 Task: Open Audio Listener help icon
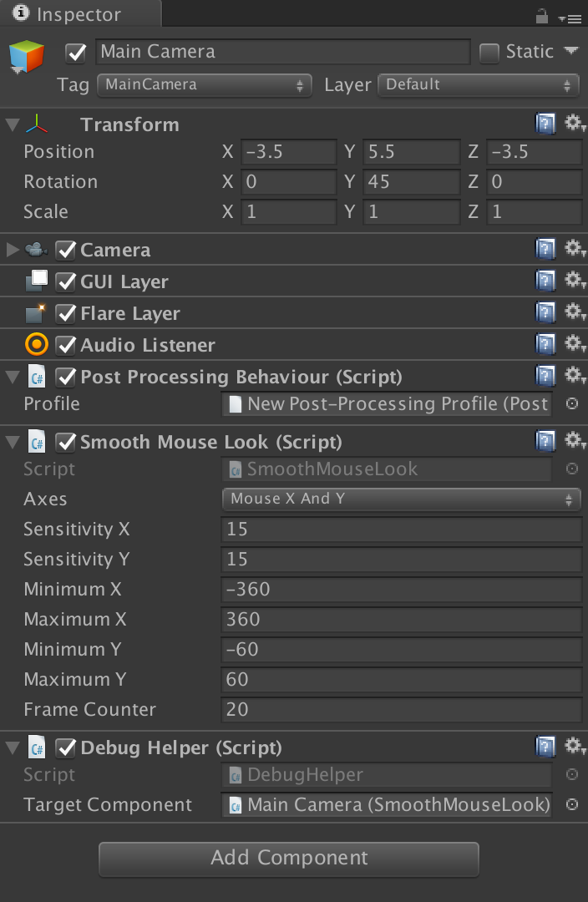click(x=545, y=343)
